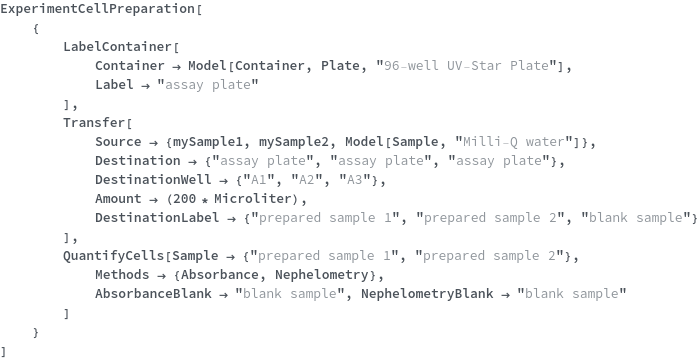Click the 200 value in Amount
699x360 pixels.
click(185, 199)
